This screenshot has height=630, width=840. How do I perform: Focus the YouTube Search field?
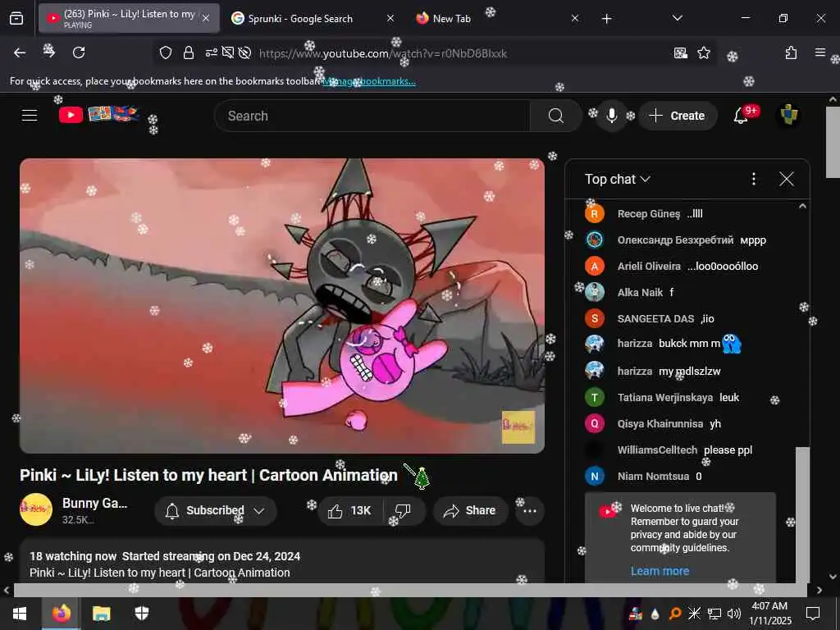click(372, 116)
